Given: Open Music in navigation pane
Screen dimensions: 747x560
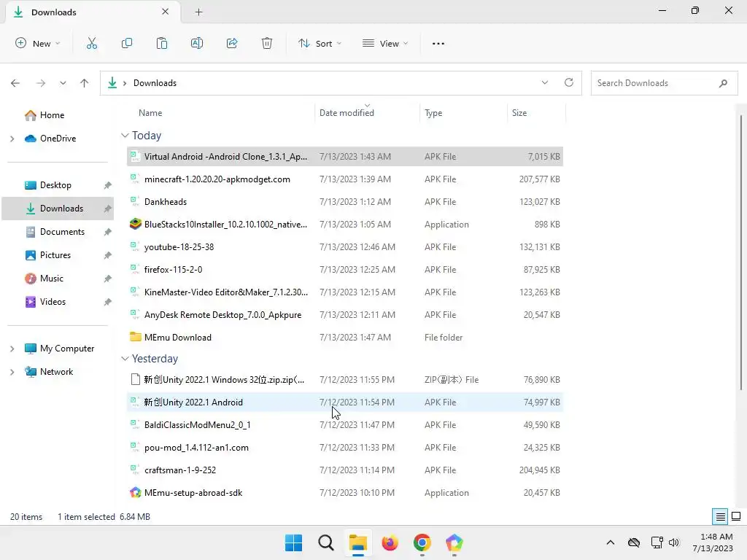Looking at the screenshot, I should [x=52, y=279].
